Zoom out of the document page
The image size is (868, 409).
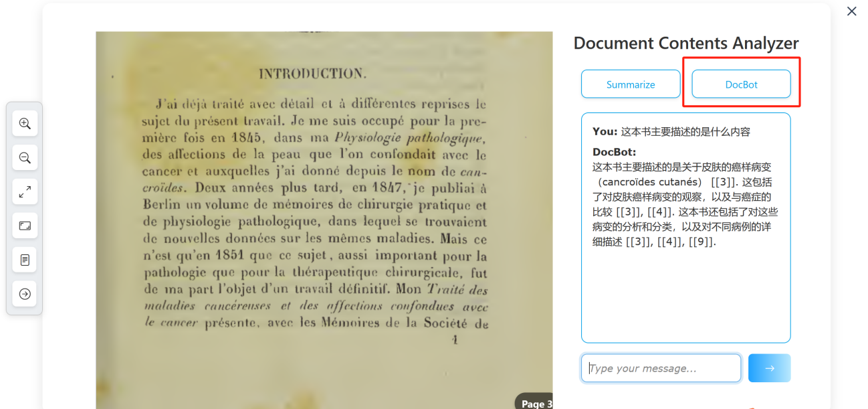(x=25, y=157)
